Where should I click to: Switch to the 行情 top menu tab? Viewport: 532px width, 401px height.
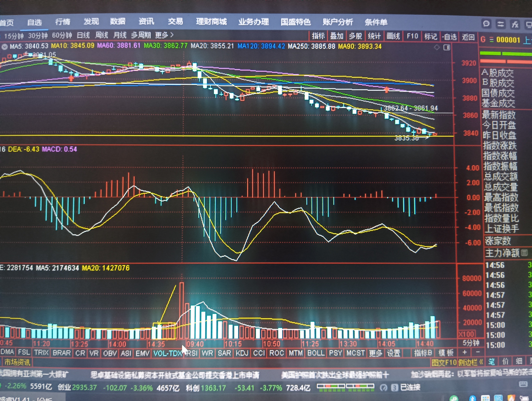pos(63,22)
